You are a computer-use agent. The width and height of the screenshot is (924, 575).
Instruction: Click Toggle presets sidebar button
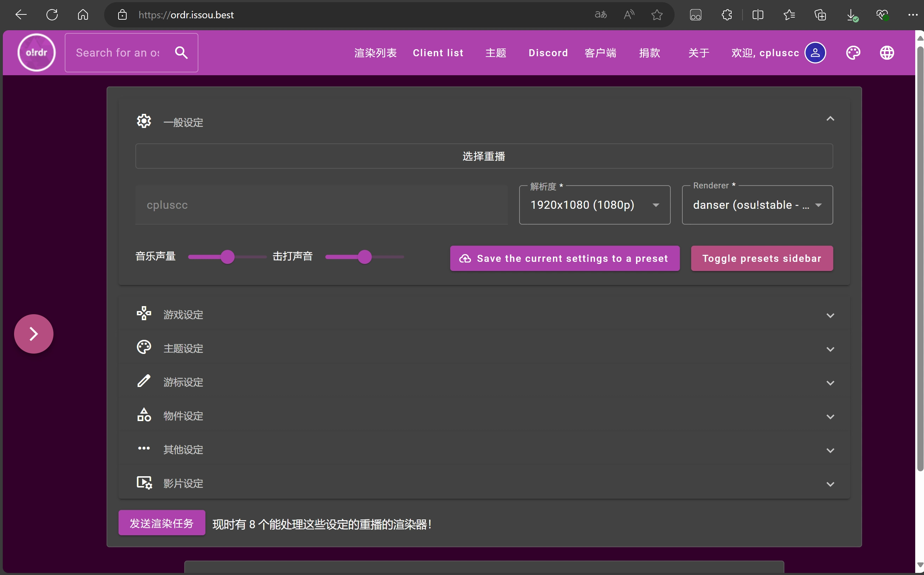762,258
